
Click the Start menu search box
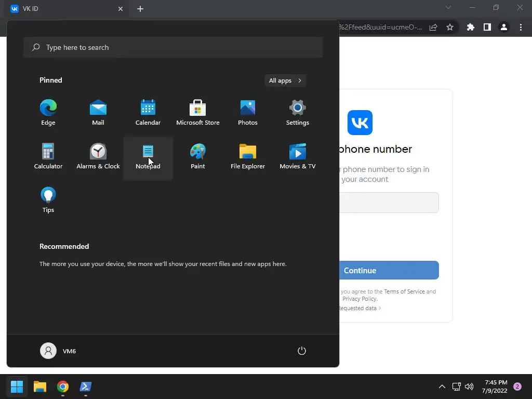pos(173,47)
